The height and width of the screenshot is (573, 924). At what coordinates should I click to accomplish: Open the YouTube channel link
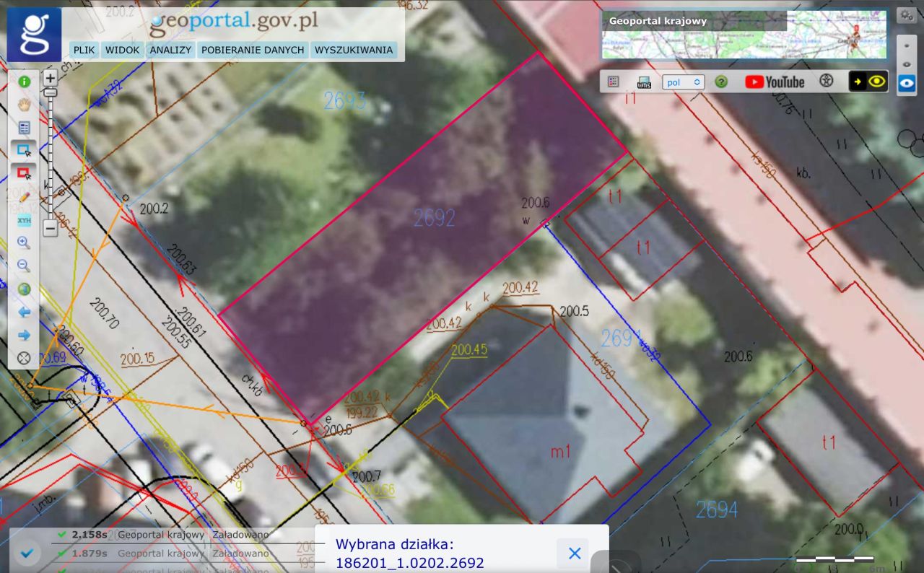[775, 82]
